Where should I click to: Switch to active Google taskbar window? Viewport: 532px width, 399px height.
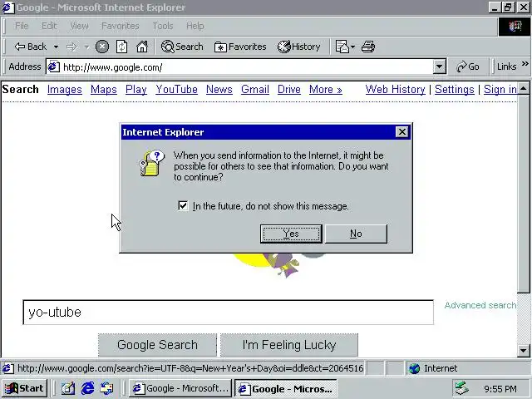[286, 388]
